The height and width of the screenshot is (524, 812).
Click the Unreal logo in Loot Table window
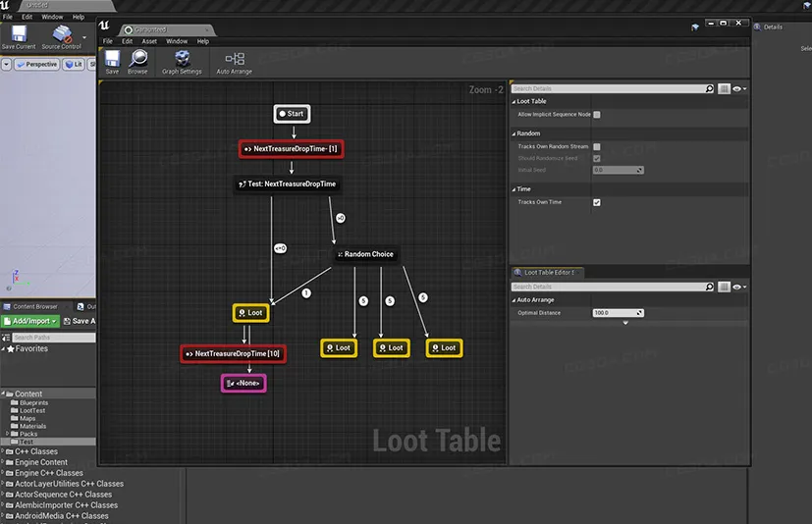point(104,26)
